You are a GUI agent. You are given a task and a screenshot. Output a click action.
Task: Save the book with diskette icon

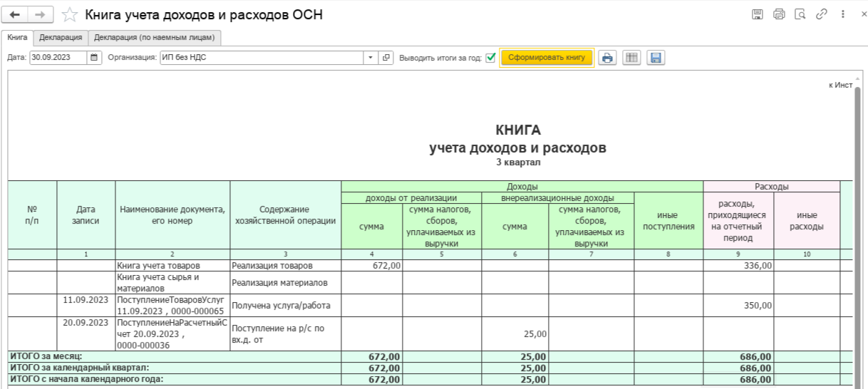click(x=656, y=58)
